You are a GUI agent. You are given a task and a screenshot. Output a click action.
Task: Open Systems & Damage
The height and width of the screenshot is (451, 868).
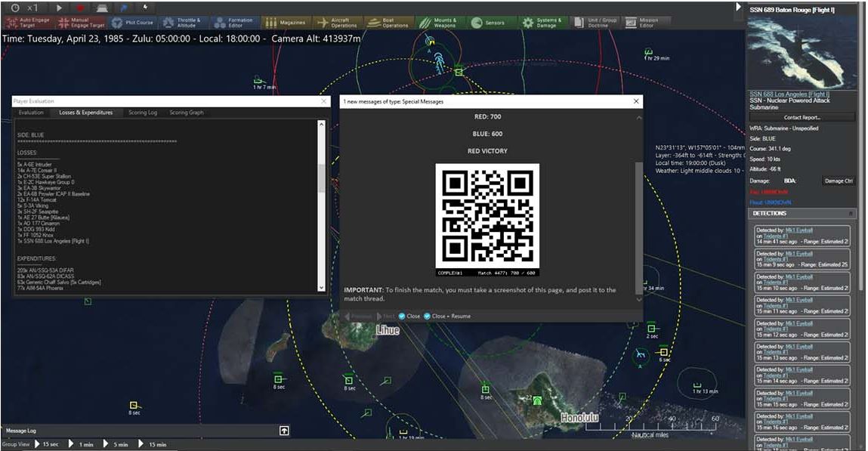pyautogui.click(x=542, y=22)
